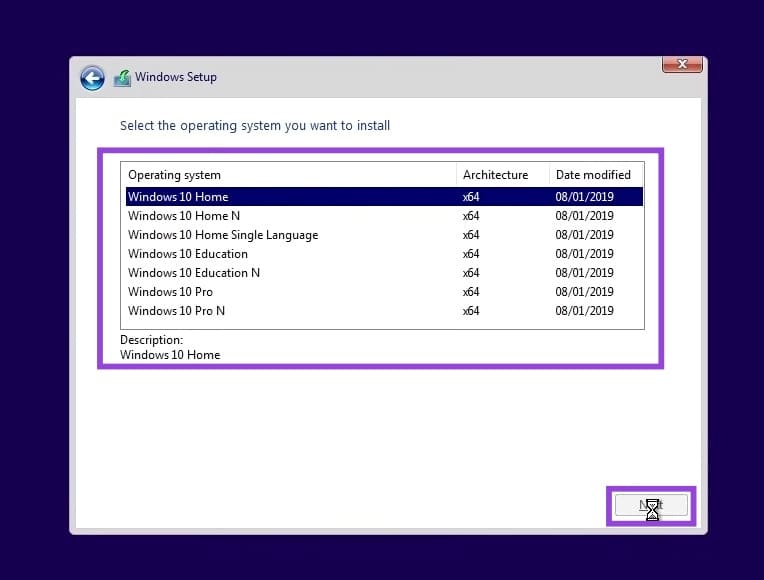Select Windows 10 Education edition
Screen dimensions: 764x580
point(384,253)
